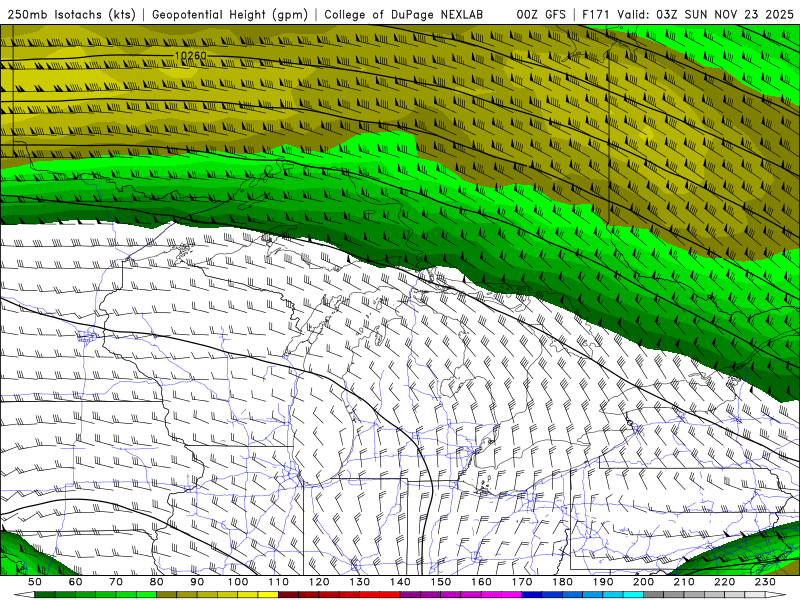Click the 230 value on the color scale
Viewport: 800px width, 600px height.
(765, 582)
